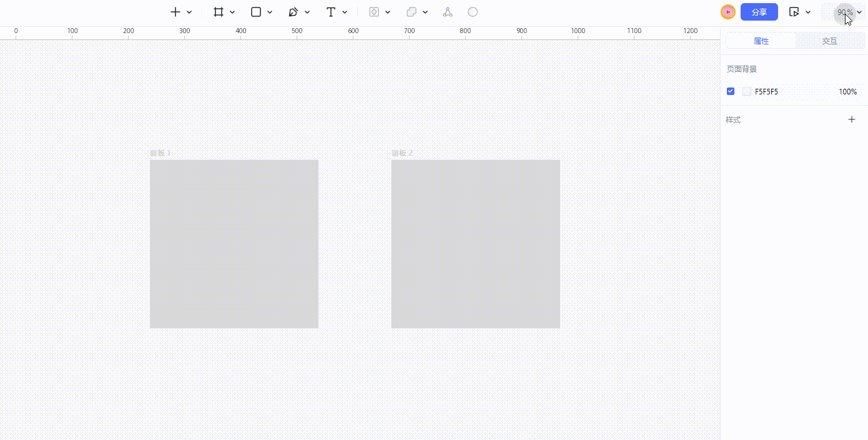Open the dropdown arrow beside pen tool
The image size is (868, 440).
[x=307, y=12]
